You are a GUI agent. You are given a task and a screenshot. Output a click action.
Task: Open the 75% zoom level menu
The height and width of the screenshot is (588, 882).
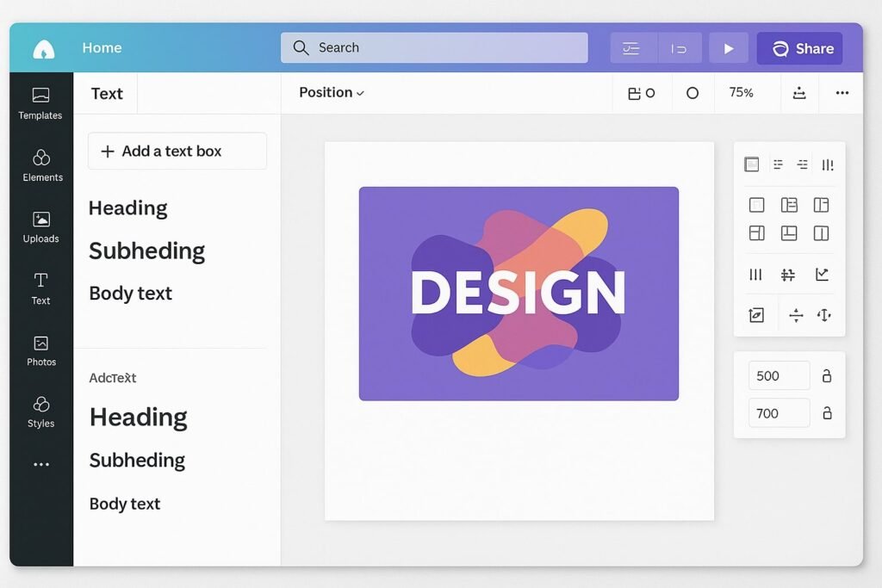click(x=741, y=93)
